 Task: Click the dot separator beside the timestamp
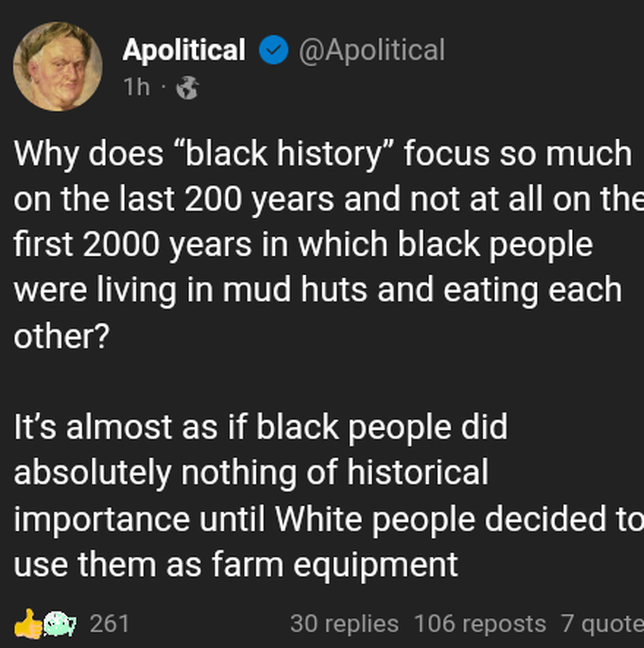pos(162,88)
